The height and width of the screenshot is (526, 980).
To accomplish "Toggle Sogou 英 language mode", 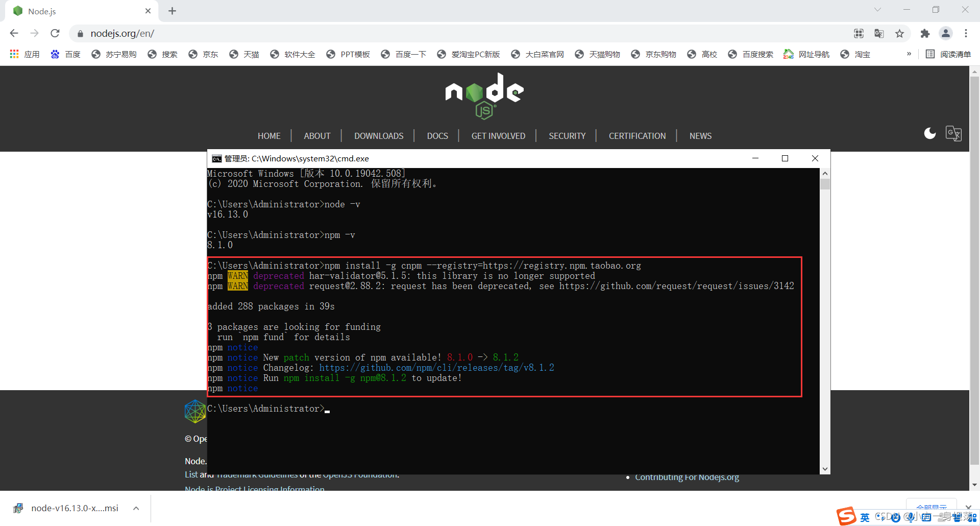I will tap(865, 517).
